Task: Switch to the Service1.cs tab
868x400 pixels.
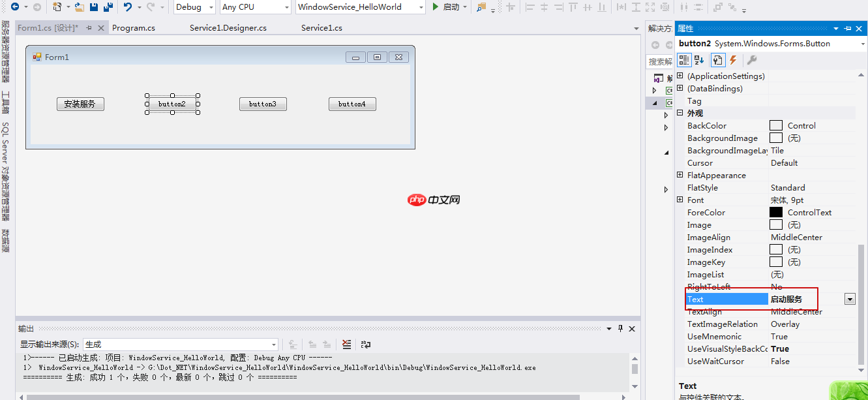Action: 322,28
